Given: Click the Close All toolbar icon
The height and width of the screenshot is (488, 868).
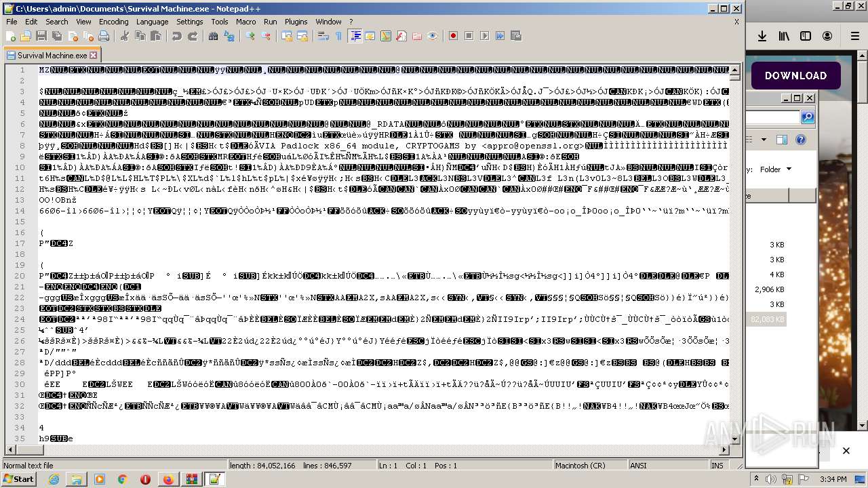Looking at the screenshot, I should point(88,36).
